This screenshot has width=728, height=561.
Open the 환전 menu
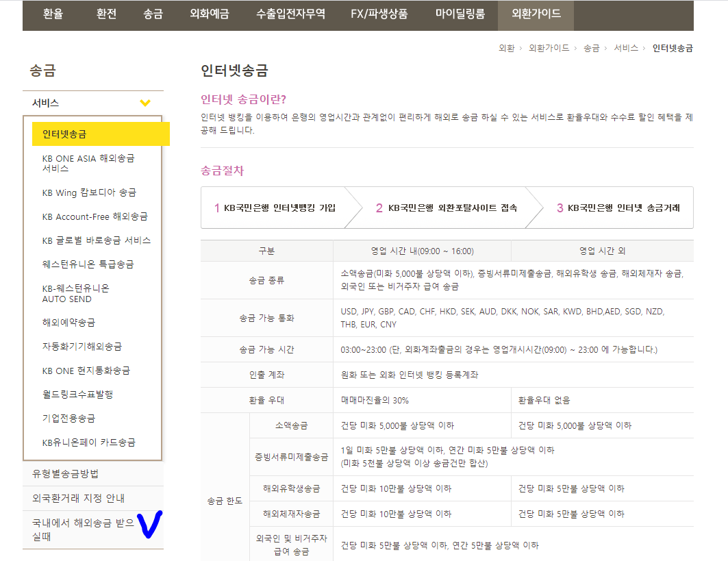pos(106,14)
